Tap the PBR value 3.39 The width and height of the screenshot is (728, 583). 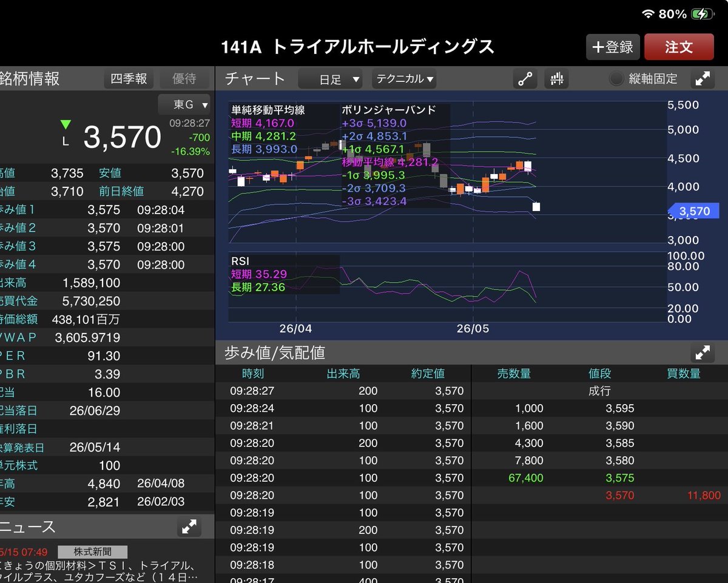tap(107, 374)
